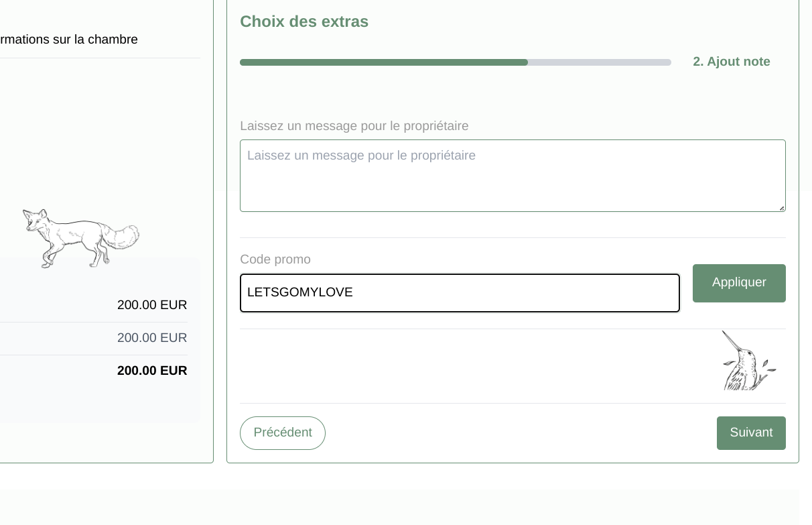Image resolution: width=812 pixels, height=525 pixels.
Task: Click the grey middle 200.00 EUR amount
Action: (x=152, y=338)
